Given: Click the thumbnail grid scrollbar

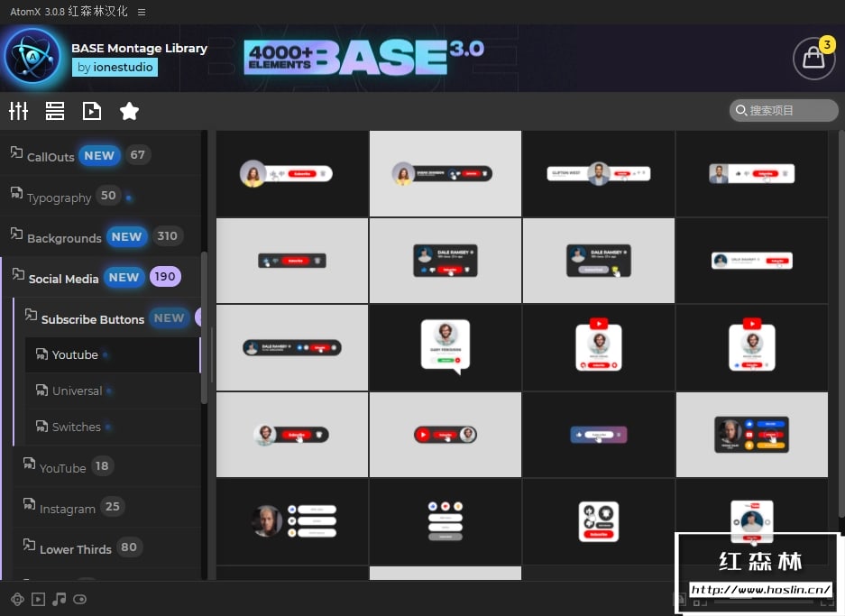Looking at the screenshot, I should [841, 324].
